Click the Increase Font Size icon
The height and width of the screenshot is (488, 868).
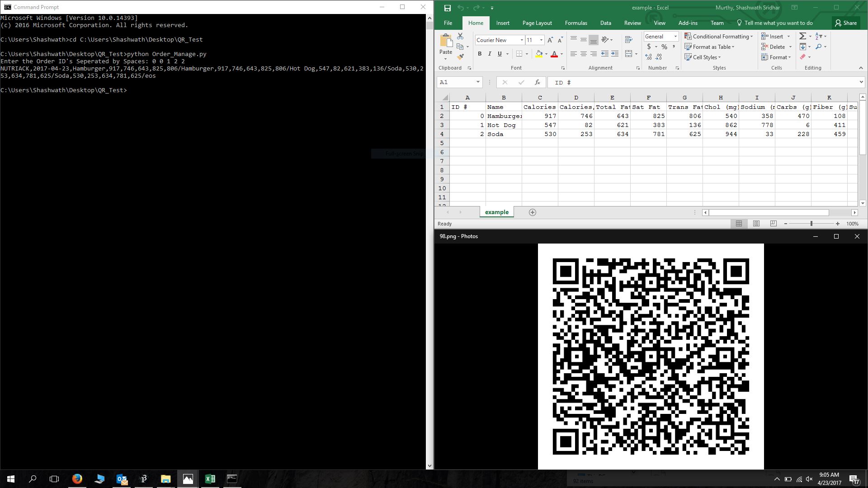click(x=550, y=40)
